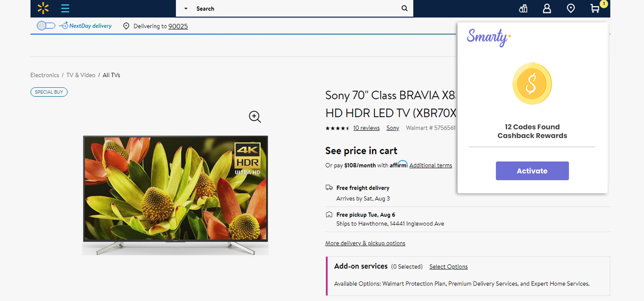The image size is (644, 301).
Task: Click the SPECIAL BUY badge
Action: pos(49,92)
